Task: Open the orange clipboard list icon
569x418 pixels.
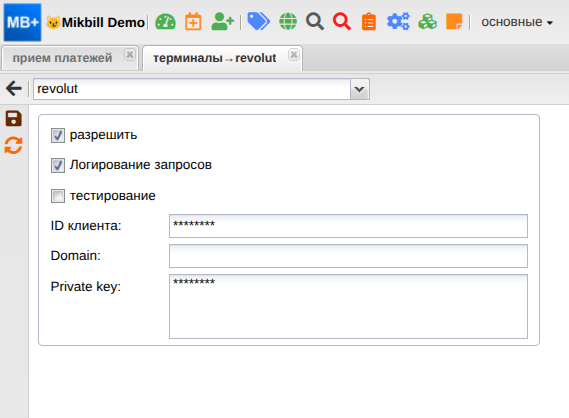Action: [x=369, y=22]
